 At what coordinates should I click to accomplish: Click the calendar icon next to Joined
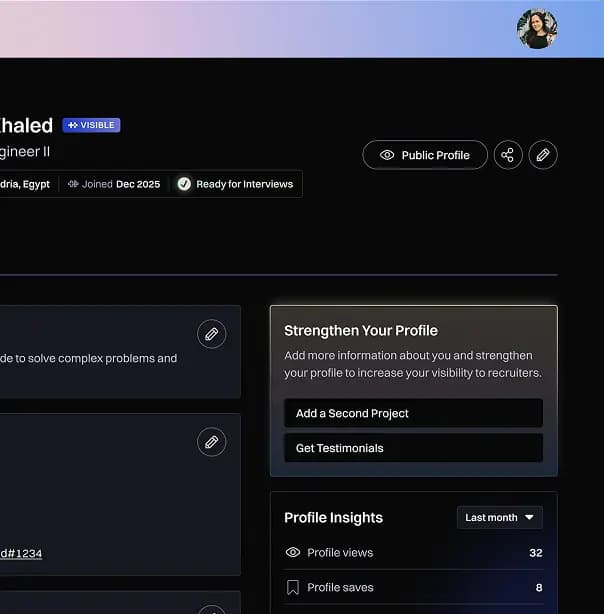point(73,184)
